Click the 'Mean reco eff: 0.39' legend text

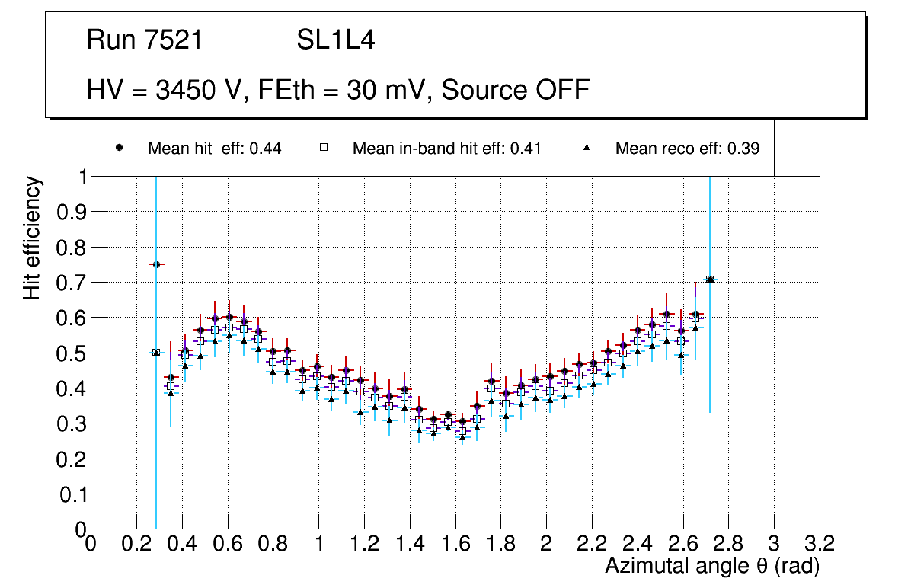point(686,149)
